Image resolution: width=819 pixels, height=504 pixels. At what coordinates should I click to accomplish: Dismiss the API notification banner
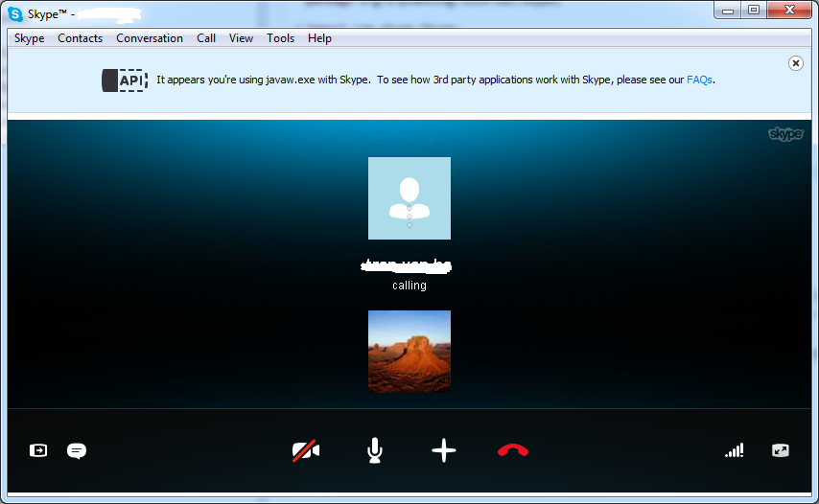click(795, 63)
